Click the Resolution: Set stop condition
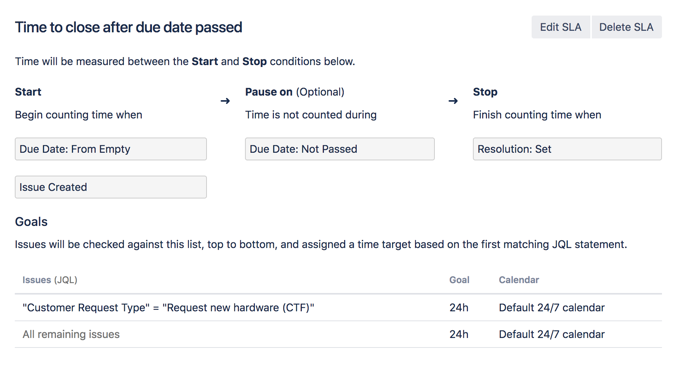The height and width of the screenshot is (370, 675). point(567,149)
